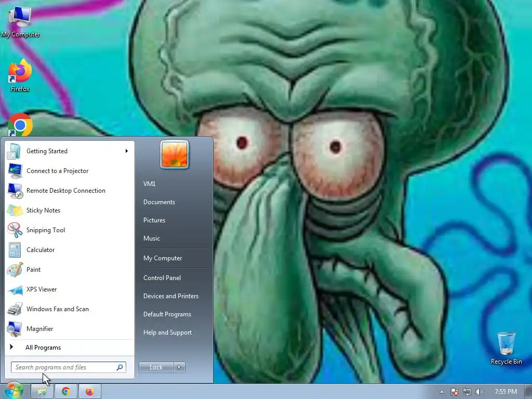532x399 pixels.
Task: Select the Snipping Tool label
Action: point(46,230)
